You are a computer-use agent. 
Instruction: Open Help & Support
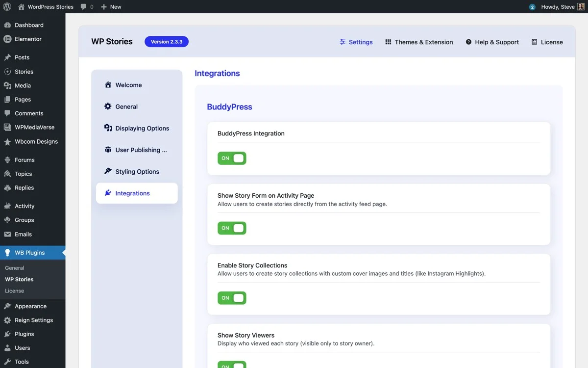492,42
